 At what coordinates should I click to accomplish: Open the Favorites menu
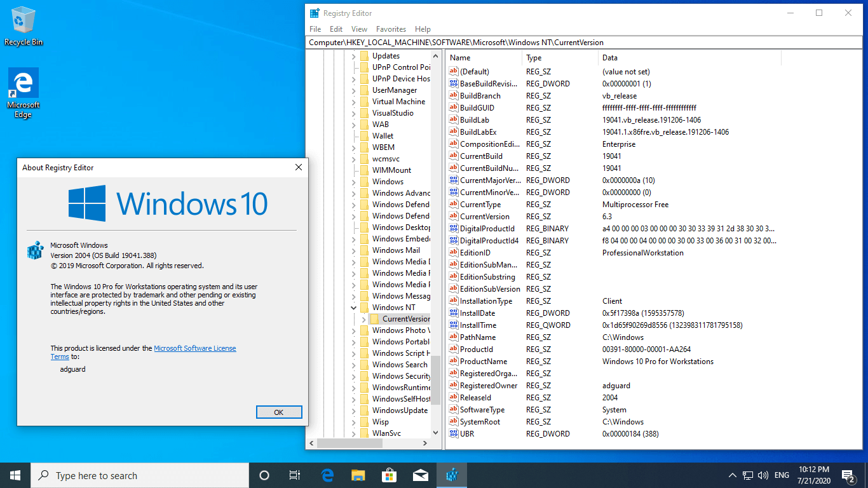(x=391, y=29)
